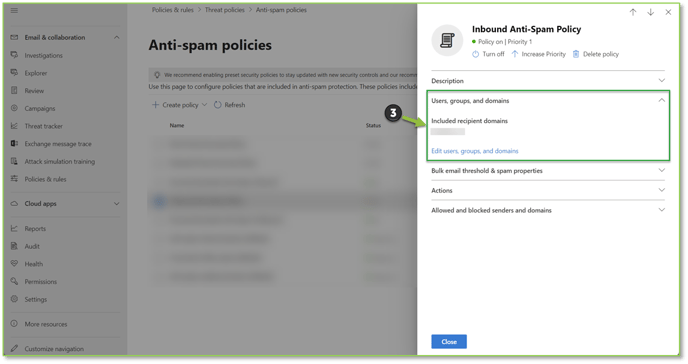Image resolution: width=688 pixels, height=364 pixels.
Task: Click the blue Close button
Action: 449,342
